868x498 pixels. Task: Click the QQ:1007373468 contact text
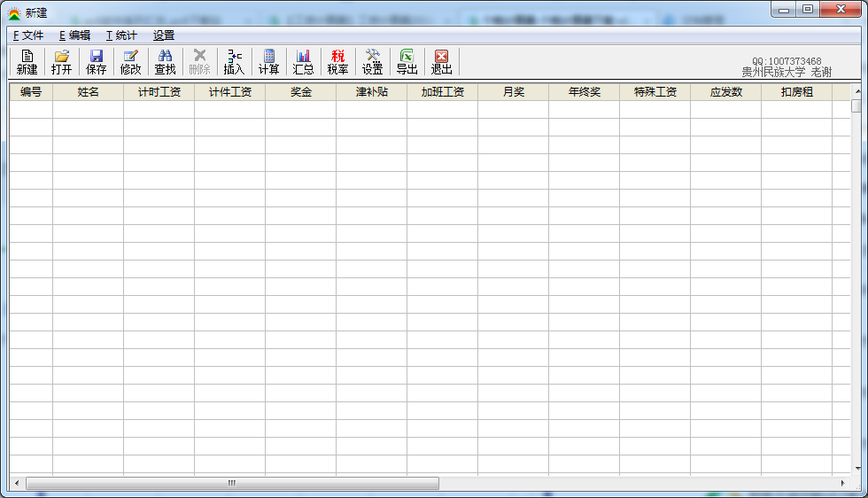[787, 61]
